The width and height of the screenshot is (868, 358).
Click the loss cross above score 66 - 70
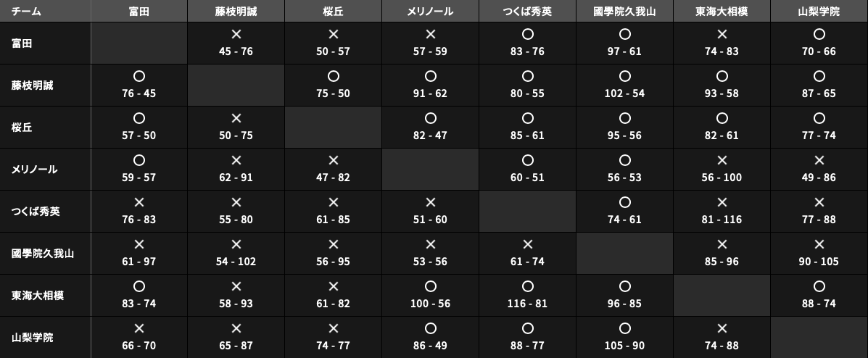tap(139, 328)
